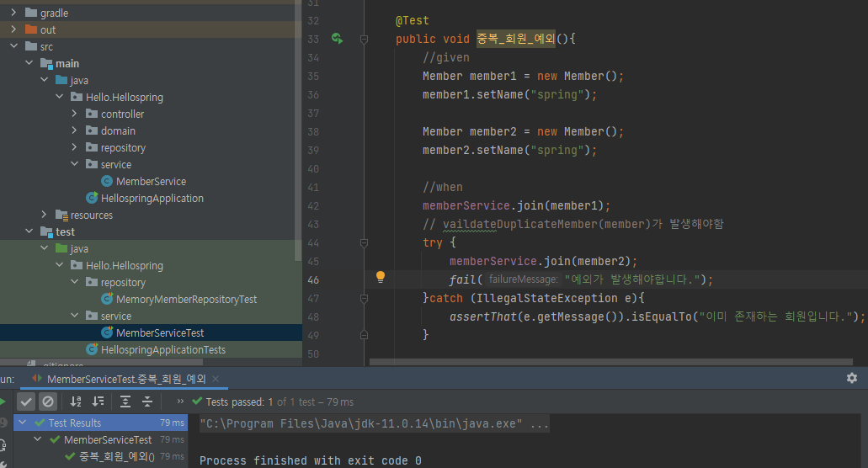Rerun tests with green play button

(x=3, y=402)
